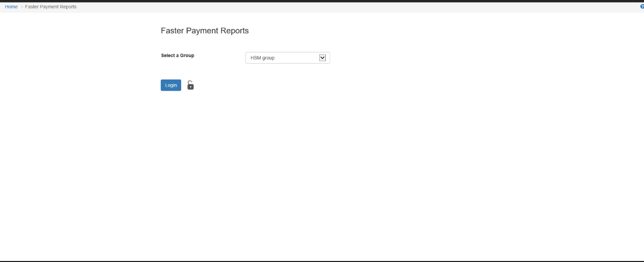Viewport: 644px width, 262px height.
Task: Return to the Home page
Action: pos(11,7)
